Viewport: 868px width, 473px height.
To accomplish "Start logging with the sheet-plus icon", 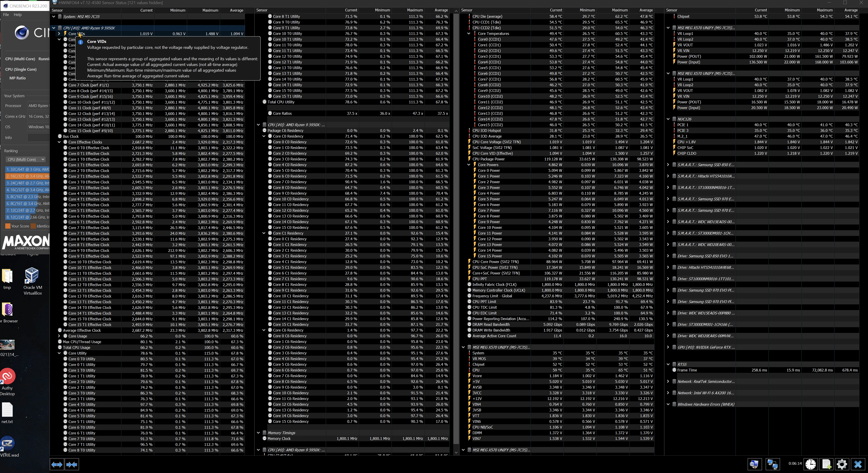I will pyautogui.click(x=826, y=464).
